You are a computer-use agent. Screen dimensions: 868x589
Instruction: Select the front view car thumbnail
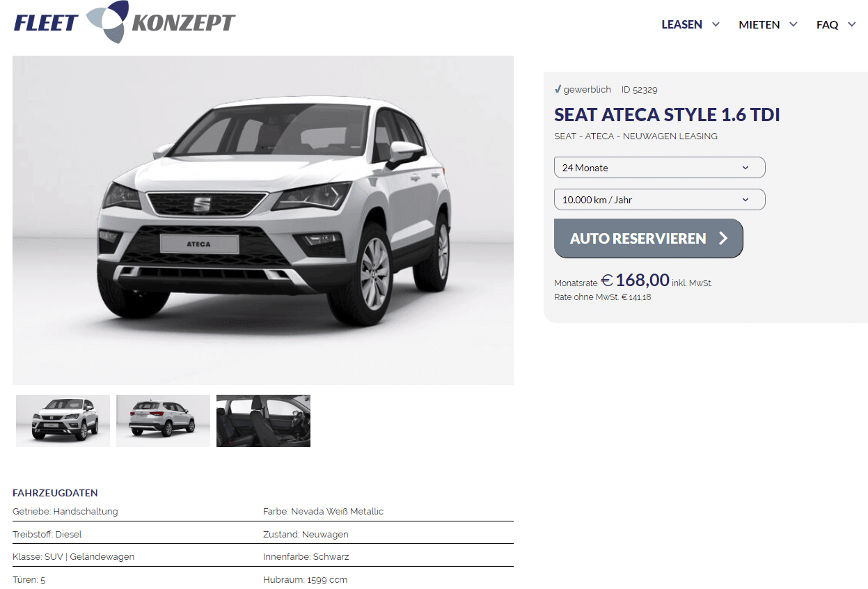63,421
